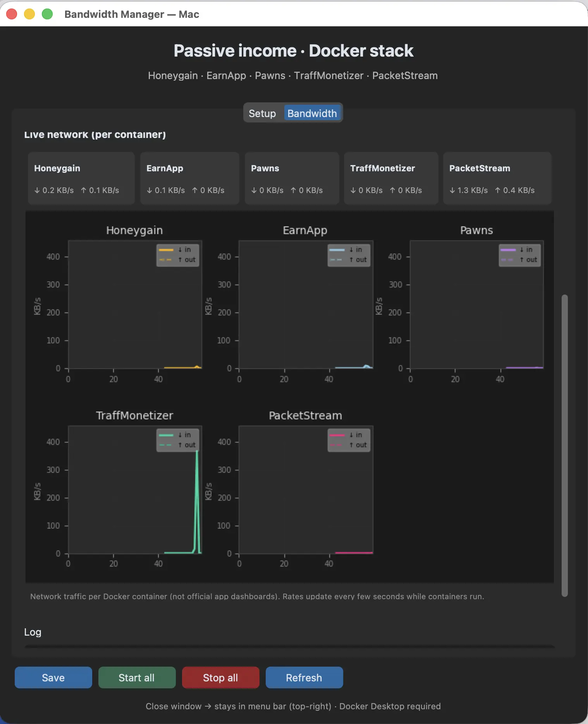
Task: Start all containers with Start all
Action: (x=137, y=677)
